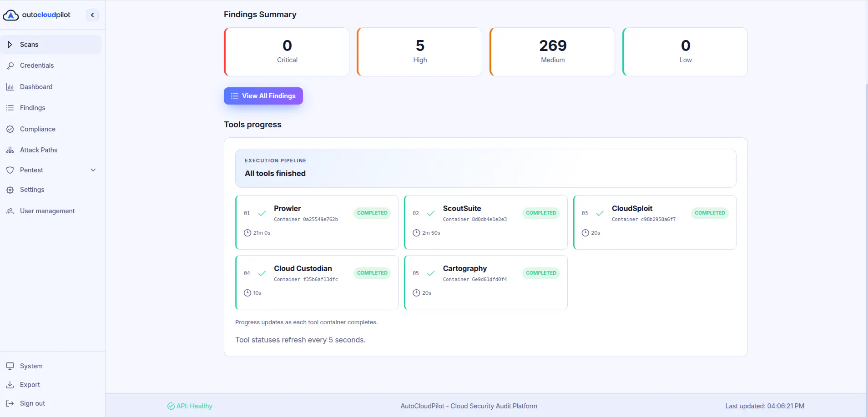868x417 pixels.
Task: Click the System monitor icon
Action: (10, 366)
